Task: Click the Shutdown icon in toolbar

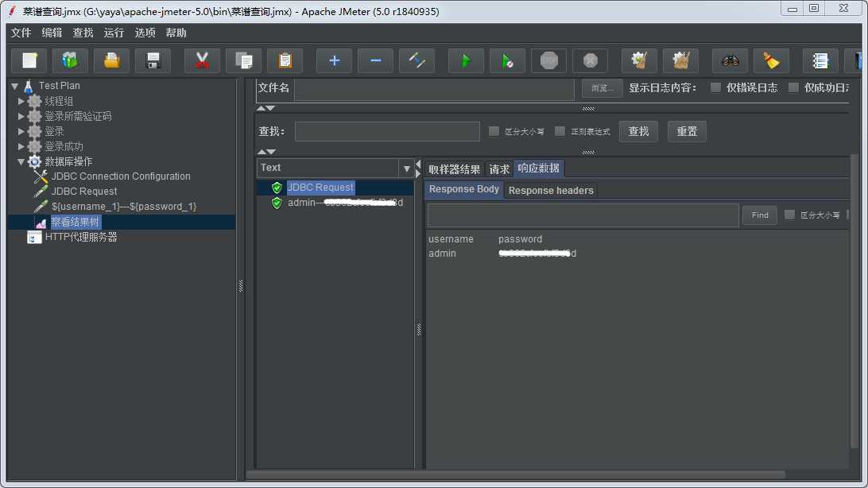Action: [x=590, y=60]
